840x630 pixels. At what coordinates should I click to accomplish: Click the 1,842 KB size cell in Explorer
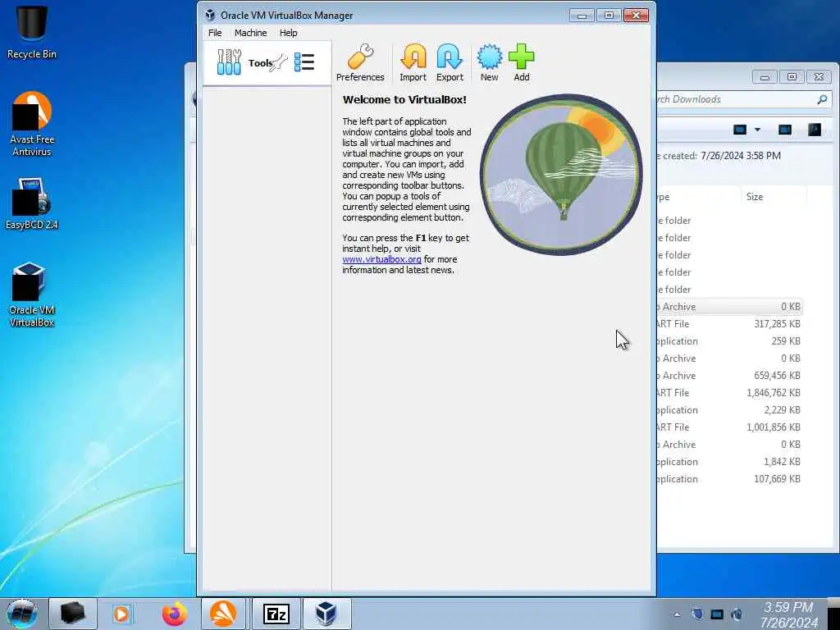[x=782, y=462]
